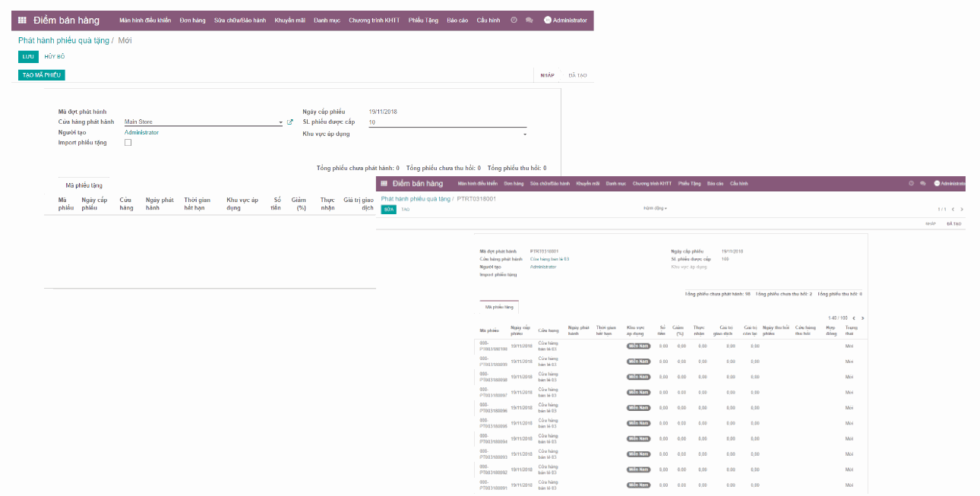Enable the Import phiếu tặng checkbox
980x496 pixels.
coord(128,142)
